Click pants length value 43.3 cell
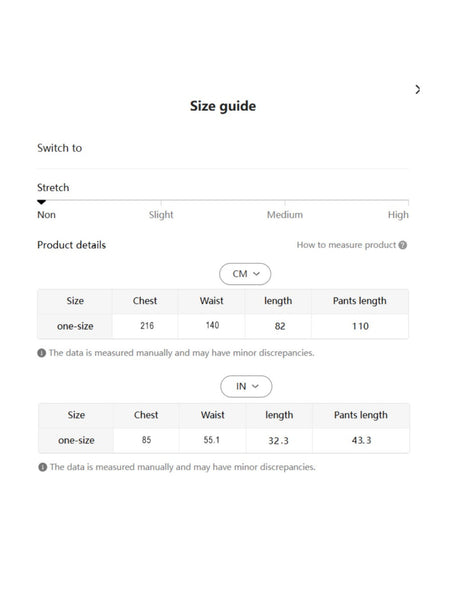This screenshot has width=450, height=600. coord(361,440)
